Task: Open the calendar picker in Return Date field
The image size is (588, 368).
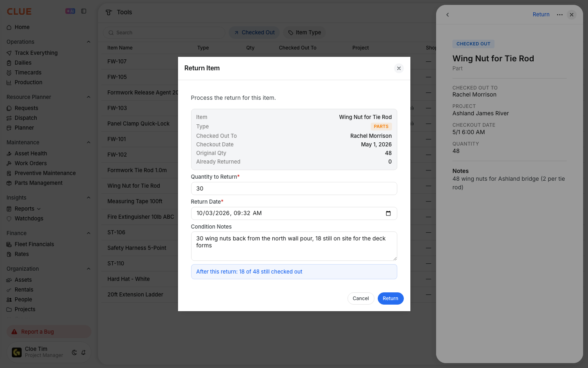Action: (x=388, y=213)
